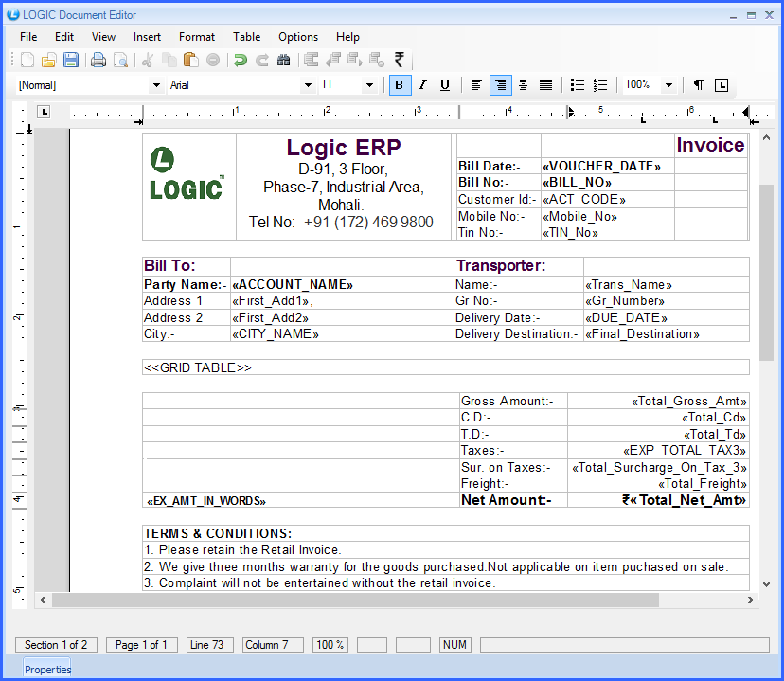The image size is (784, 681).
Task: Switch to the Properties tab
Action: (46, 668)
